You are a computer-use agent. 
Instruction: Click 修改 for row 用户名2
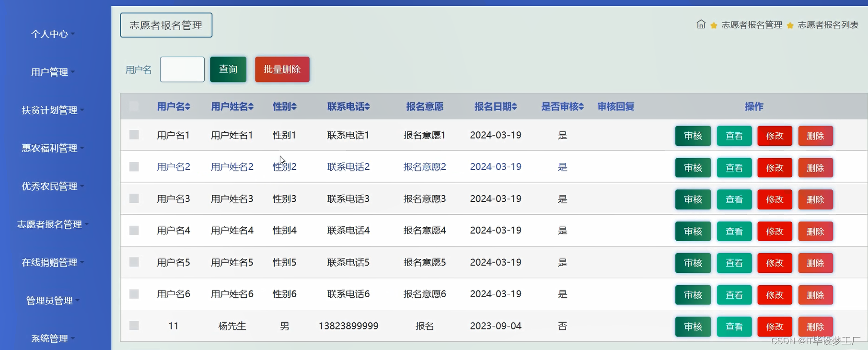point(775,168)
